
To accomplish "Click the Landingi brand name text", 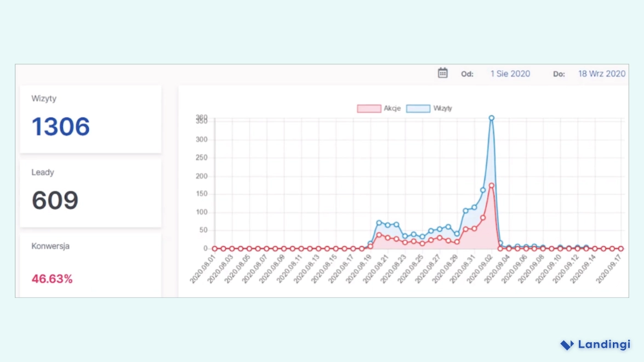I will (604, 344).
